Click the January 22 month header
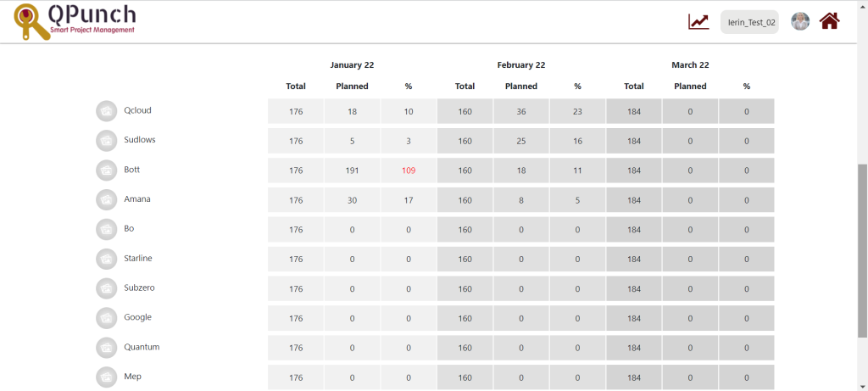 [352, 64]
